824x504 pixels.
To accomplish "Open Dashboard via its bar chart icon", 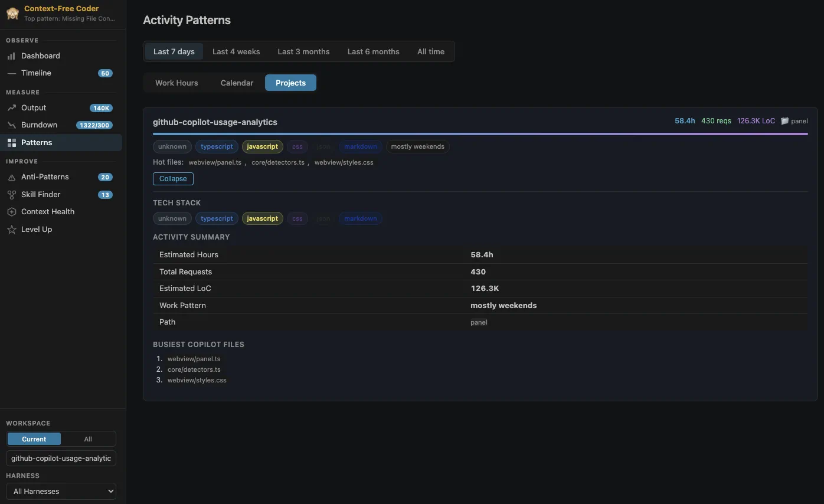I will [x=11, y=56].
